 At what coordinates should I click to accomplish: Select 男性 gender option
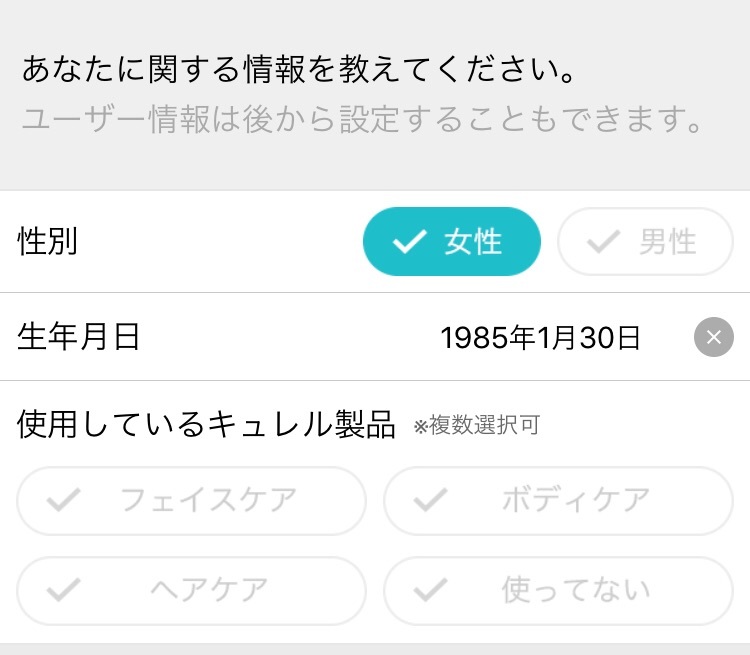pyautogui.click(x=645, y=242)
